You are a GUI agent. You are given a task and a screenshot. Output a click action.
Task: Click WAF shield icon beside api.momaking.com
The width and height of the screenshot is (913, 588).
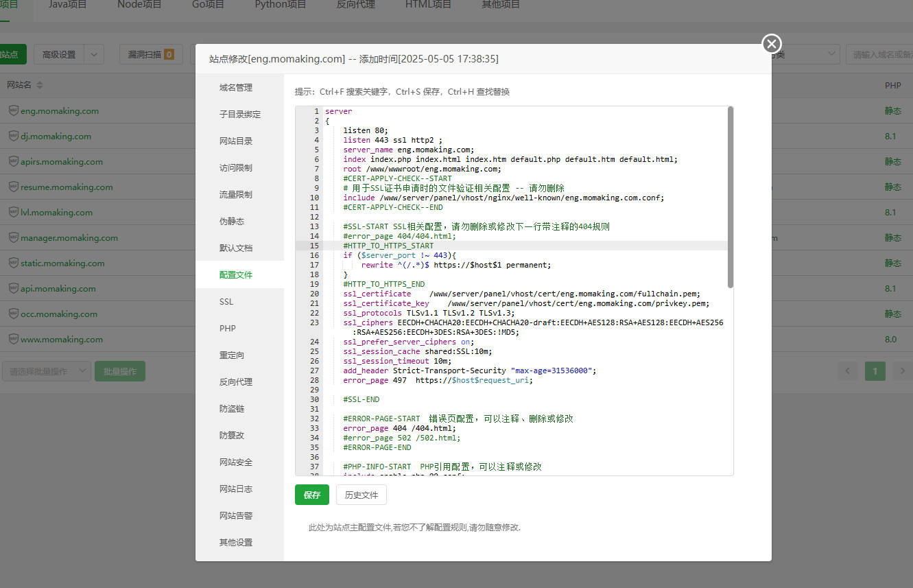click(13, 288)
